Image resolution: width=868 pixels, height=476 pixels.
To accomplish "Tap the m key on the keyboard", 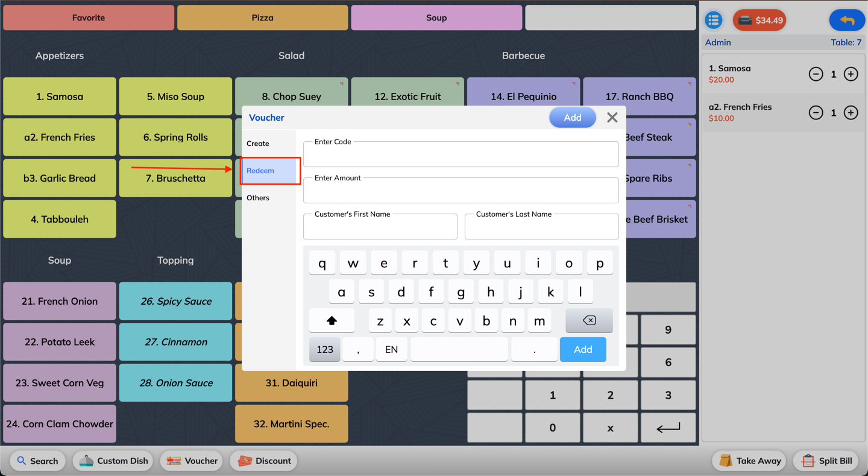I will [539, 320].
